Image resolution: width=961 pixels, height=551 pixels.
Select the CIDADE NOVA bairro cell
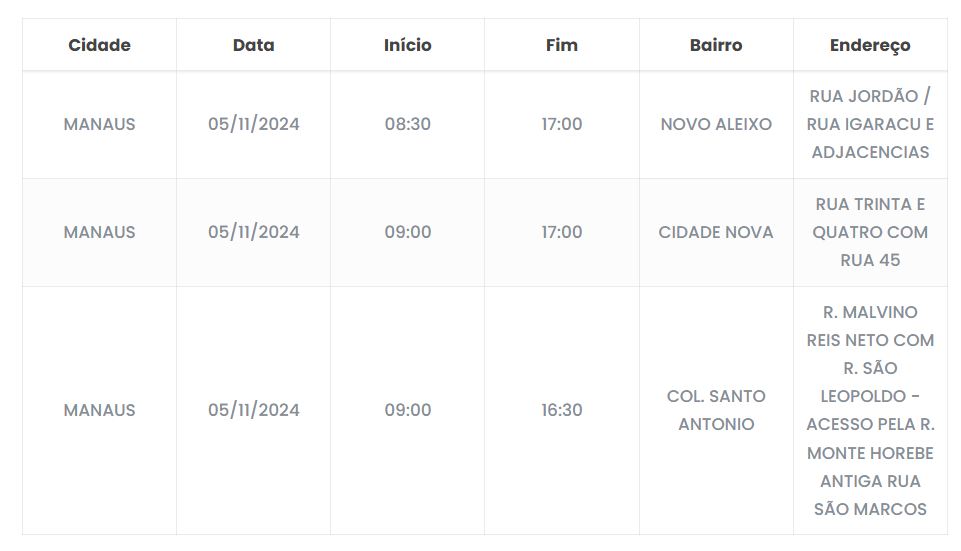716,232
